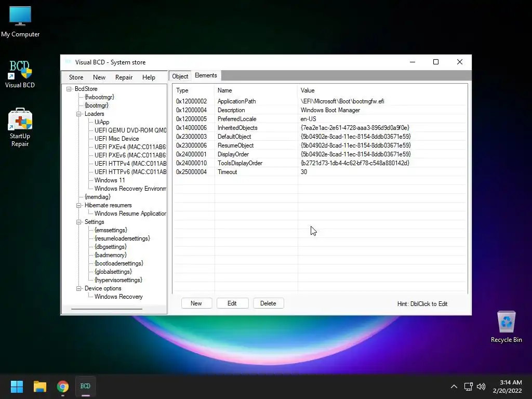Select {bootmgr} in the tree
This screenshot has width=532, height=399.
(x=97, y=105)
